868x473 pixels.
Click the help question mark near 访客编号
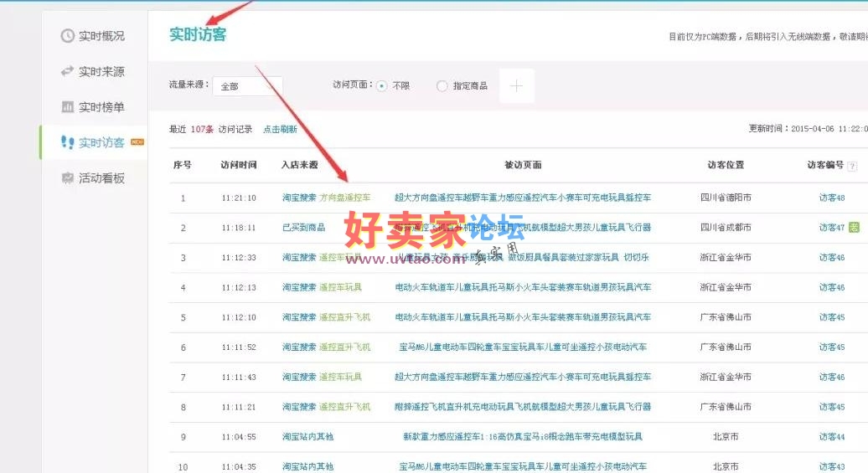tap(852, 166)
